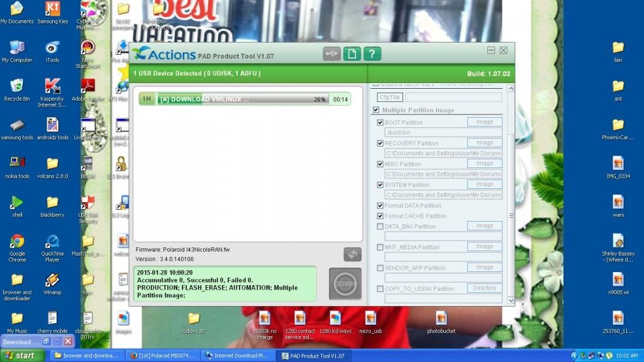
Task: Click Image button for MISC Partition
Action: point(485,163)
